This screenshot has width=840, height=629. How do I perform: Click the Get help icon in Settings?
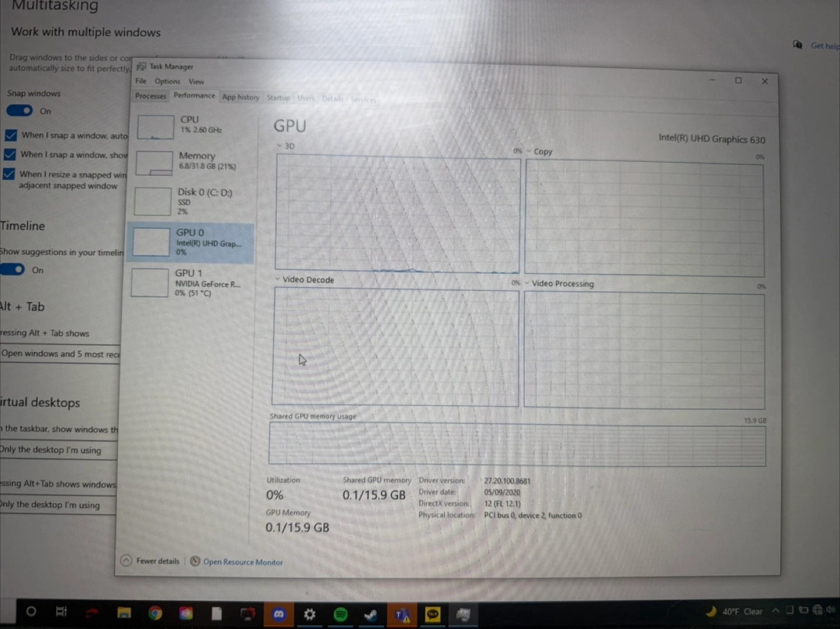(x=797, y=45)
